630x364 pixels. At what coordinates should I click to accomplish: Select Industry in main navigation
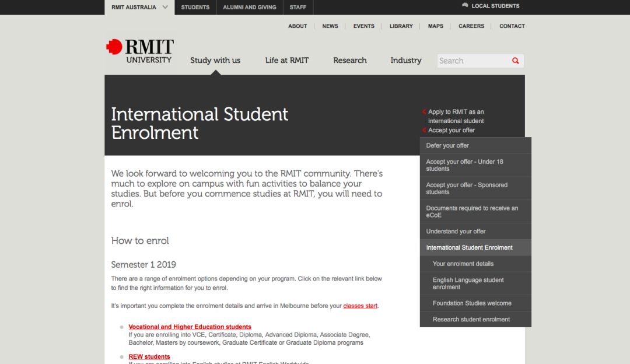406,60
